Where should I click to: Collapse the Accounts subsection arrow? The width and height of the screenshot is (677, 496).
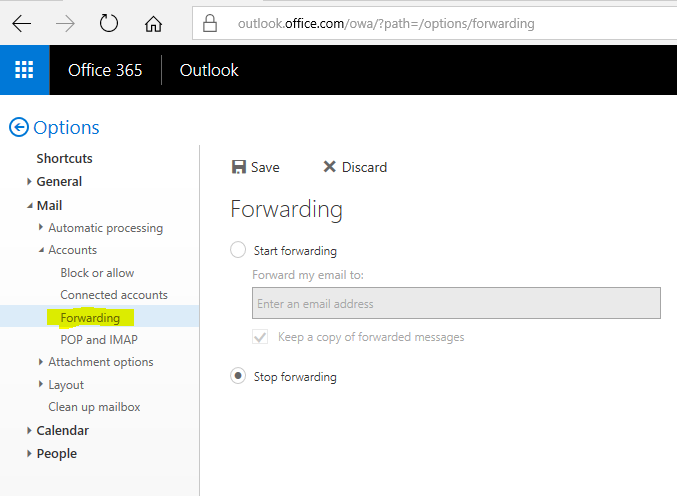pyautogui.click(x=41, y=250)
